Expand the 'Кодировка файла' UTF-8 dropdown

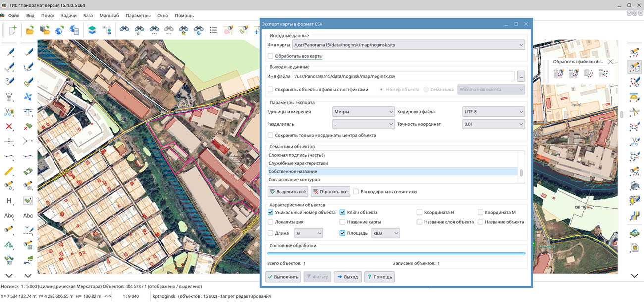(492, 112)
